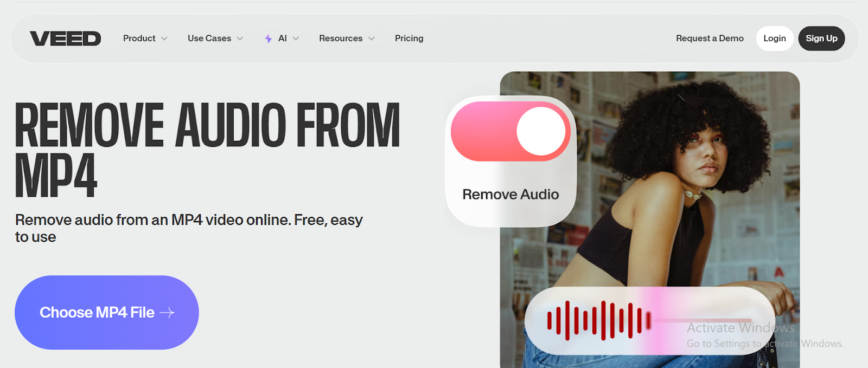Follow the Request a Demo link
The image size is (868, 368).
(710, 38)
